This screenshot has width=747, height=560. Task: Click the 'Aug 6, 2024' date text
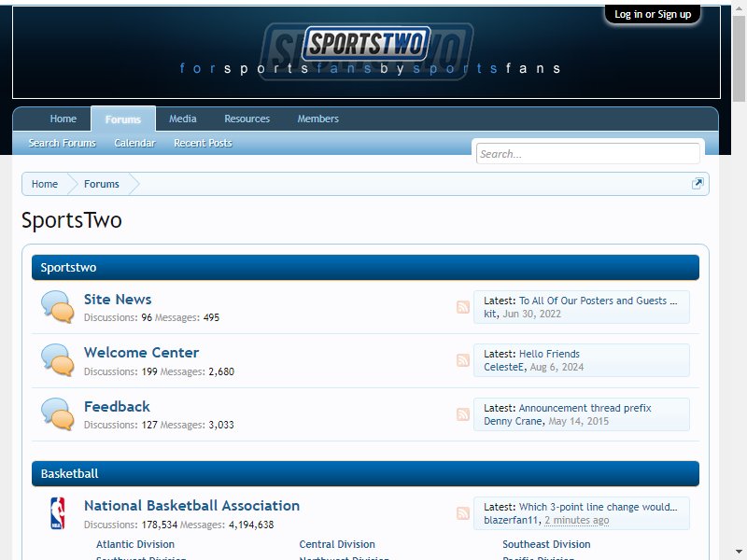pos(557,367)
